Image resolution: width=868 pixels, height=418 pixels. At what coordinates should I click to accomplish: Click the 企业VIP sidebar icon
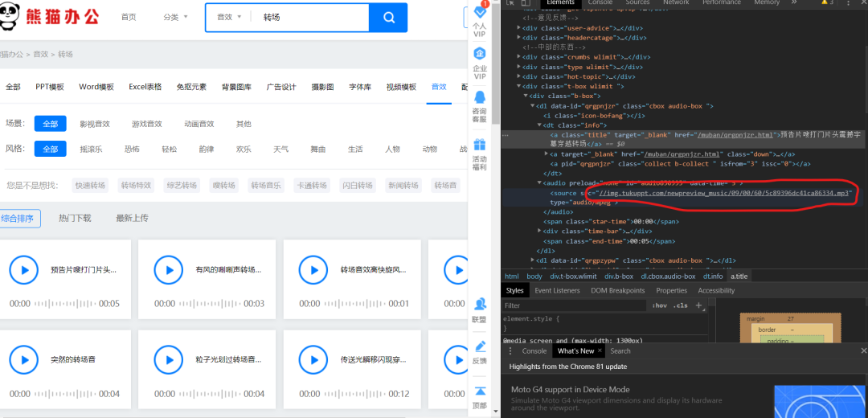tap(480, 54)
